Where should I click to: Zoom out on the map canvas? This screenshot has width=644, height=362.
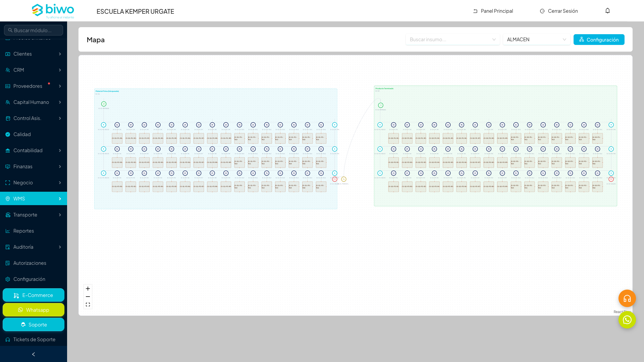point(88,297)
